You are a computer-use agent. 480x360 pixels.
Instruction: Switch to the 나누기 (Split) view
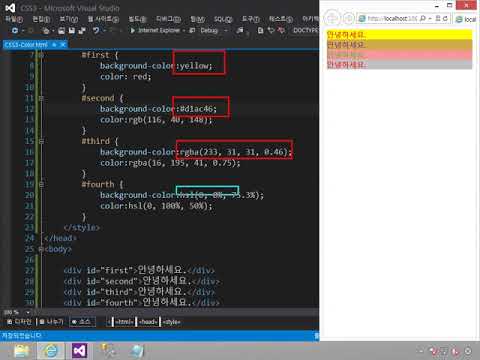[52, 322]
